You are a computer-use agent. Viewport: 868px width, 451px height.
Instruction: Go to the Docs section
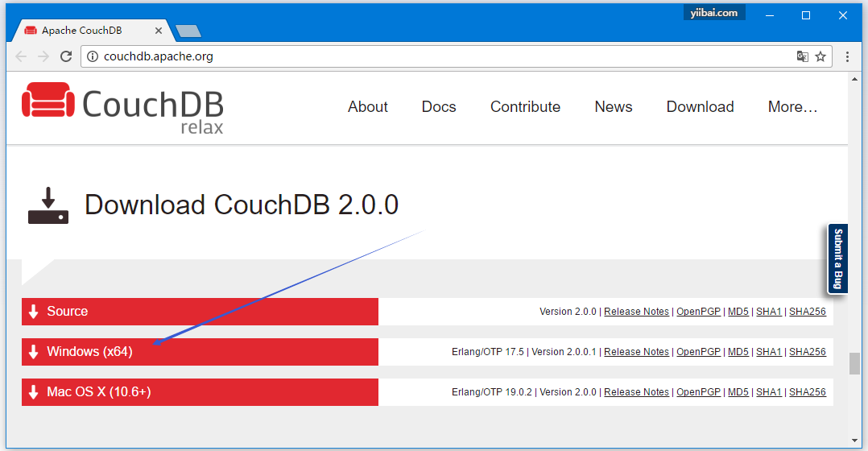439,107
